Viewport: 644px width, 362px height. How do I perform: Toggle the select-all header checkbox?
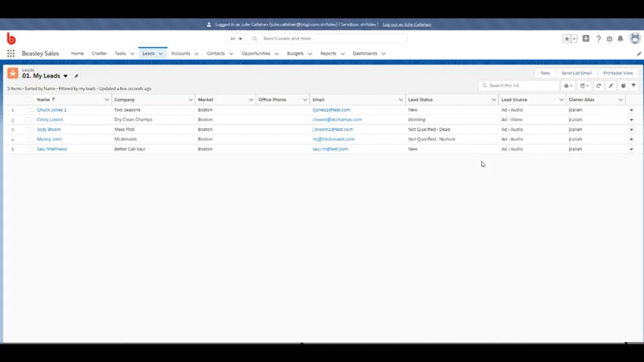pos(29,100)
